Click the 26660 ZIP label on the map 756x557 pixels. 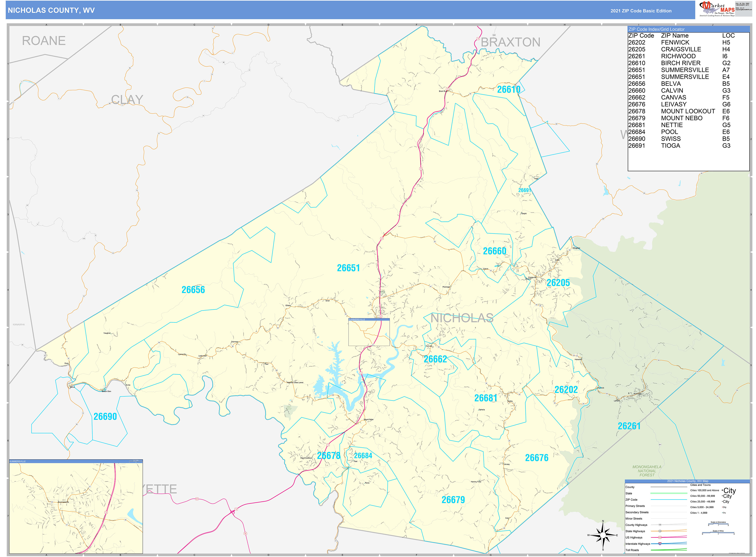pos(495,251)
